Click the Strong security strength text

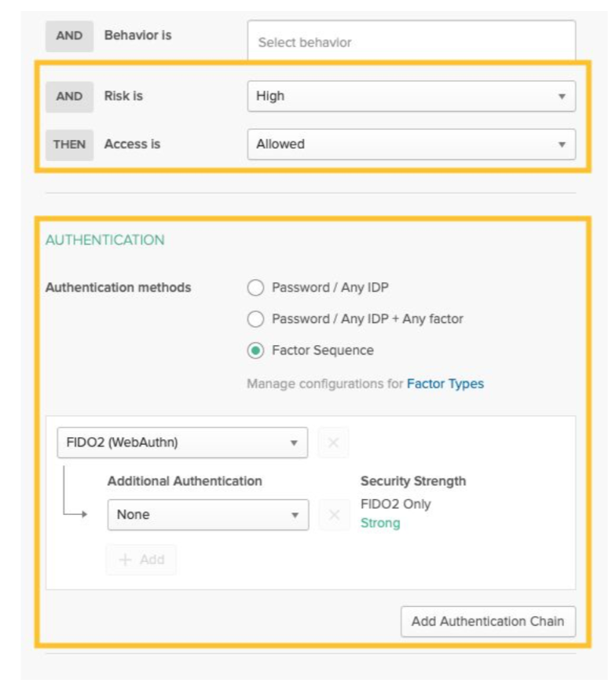[x=380, y=524]
